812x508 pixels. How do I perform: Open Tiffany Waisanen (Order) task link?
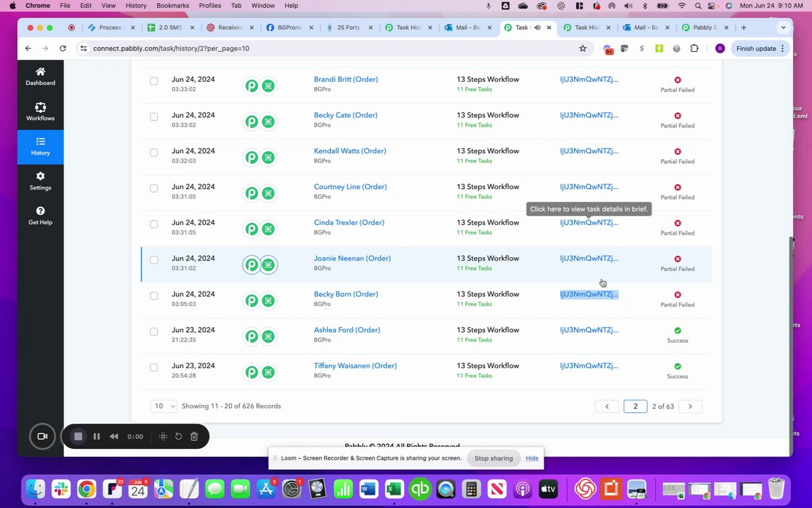coord(355,366)
